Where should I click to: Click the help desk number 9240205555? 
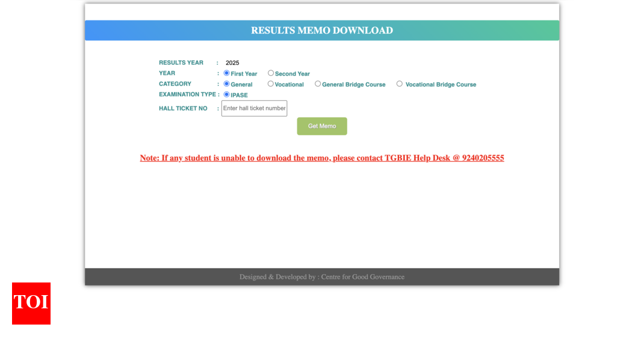coord(483,158)
